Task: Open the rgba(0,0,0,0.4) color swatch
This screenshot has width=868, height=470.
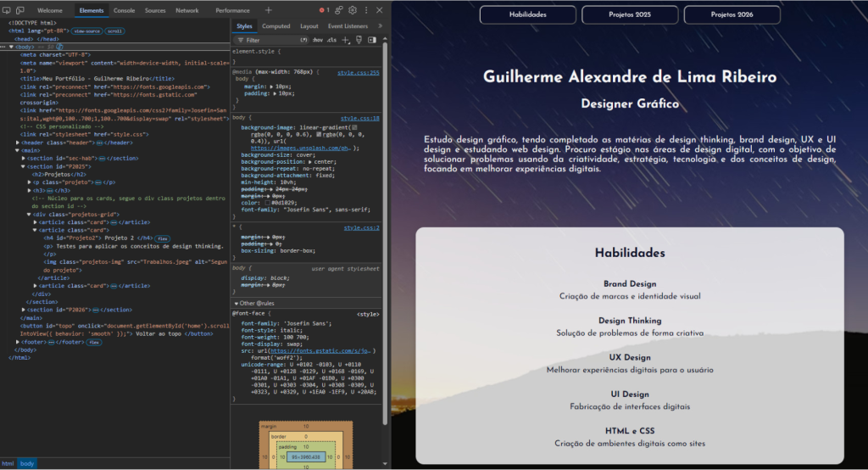Action: click(319, 134)
